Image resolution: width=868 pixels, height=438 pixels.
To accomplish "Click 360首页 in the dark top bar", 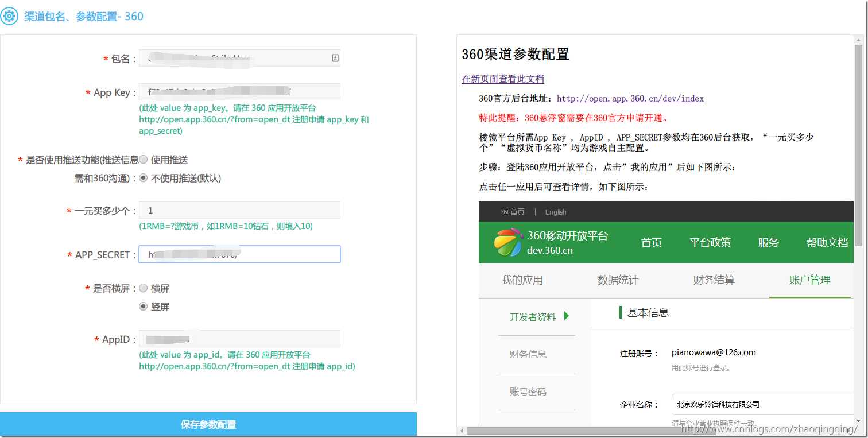I will 512,212.
